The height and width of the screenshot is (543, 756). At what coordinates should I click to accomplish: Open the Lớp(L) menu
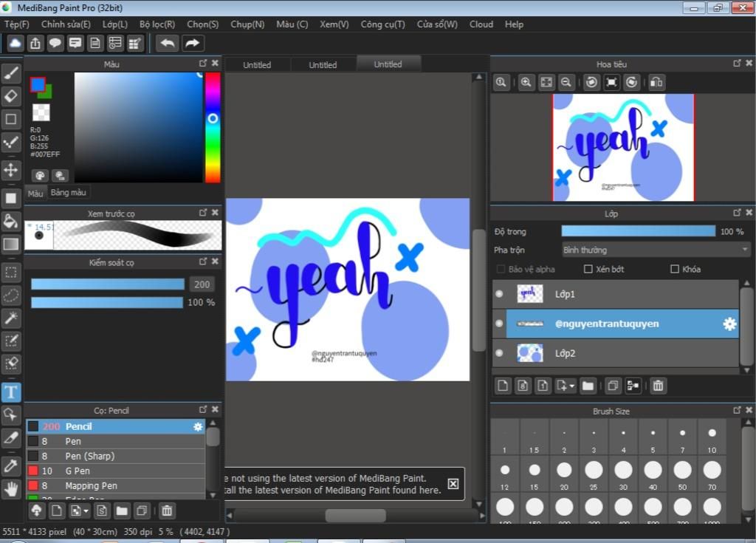114,24
